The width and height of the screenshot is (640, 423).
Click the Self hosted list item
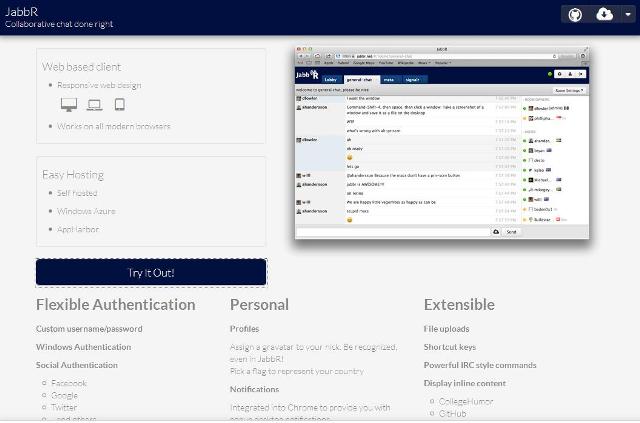tap(77, 193)
